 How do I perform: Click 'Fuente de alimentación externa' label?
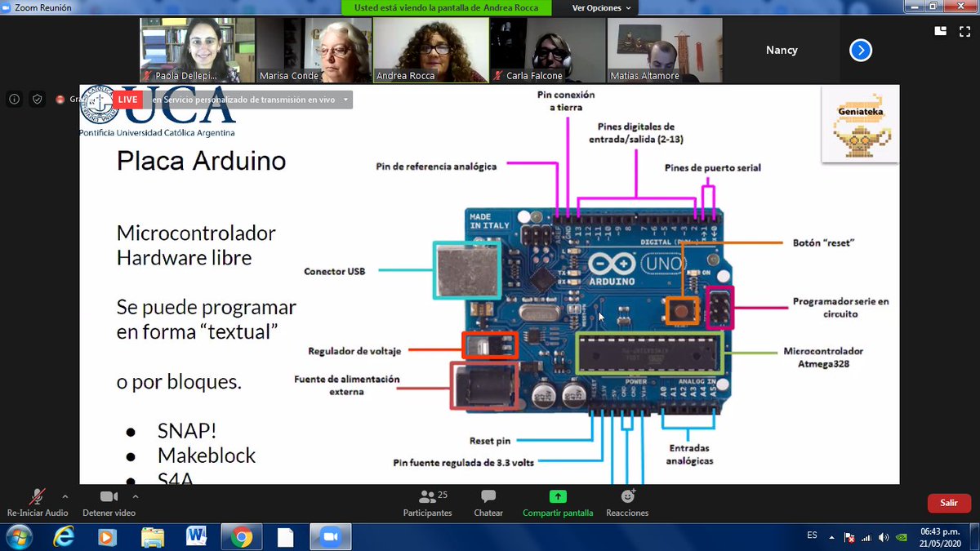click(x=347, y=385)
